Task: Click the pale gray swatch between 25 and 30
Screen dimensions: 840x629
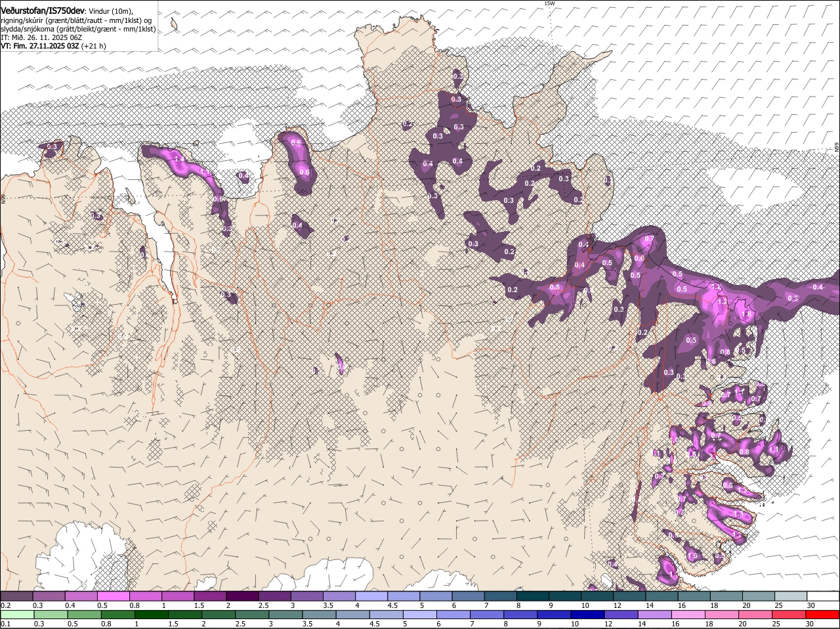Action: click(790, 596)
